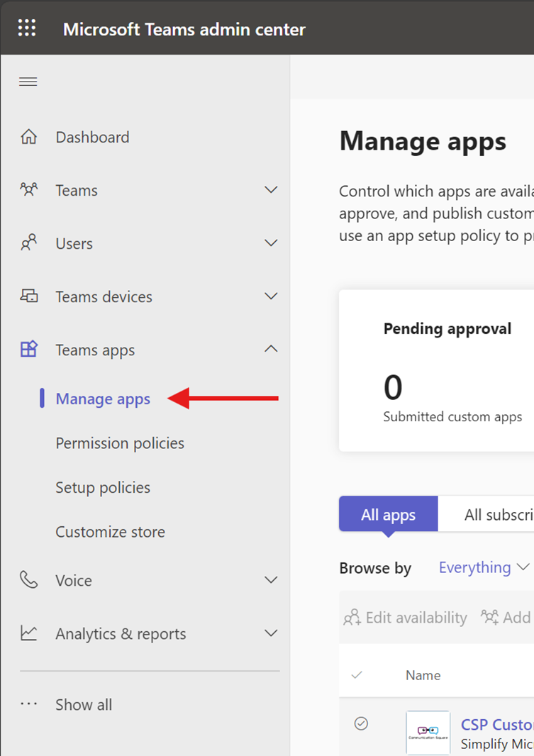Click the Teams apps label
The width and height of the screenshot is (534, 756).
[x=95, y=350]
